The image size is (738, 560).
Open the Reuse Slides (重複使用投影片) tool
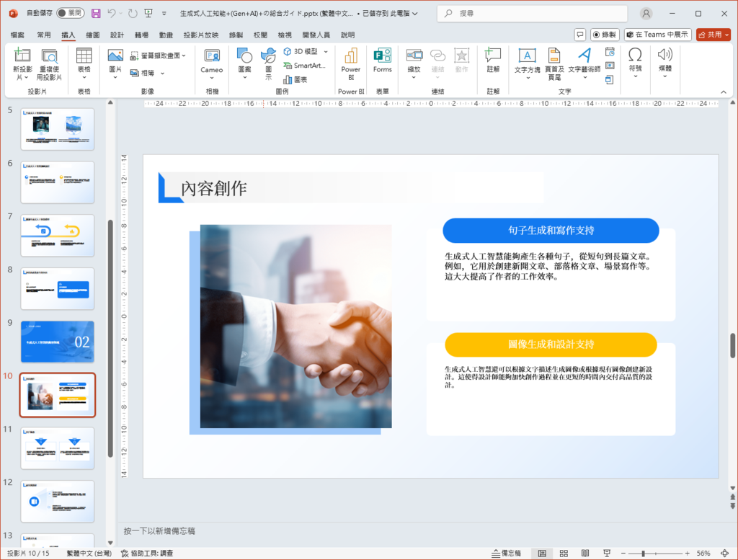[50, 64]
